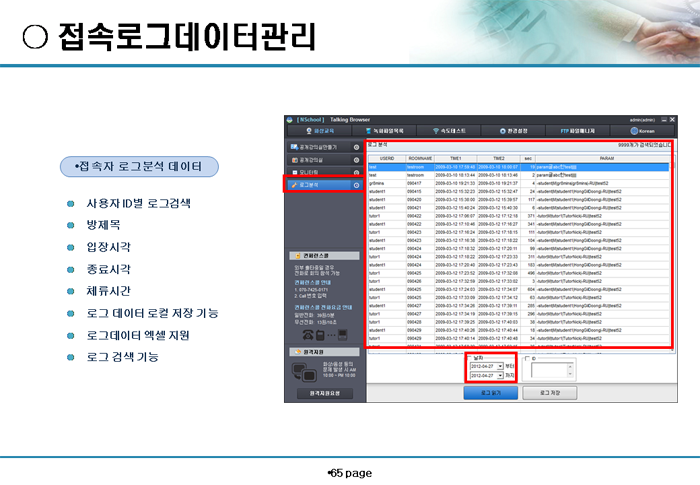Select 로그분석 in the sidebar
The width and height of the screenshot is (700, 485).
tap(324, 185)
